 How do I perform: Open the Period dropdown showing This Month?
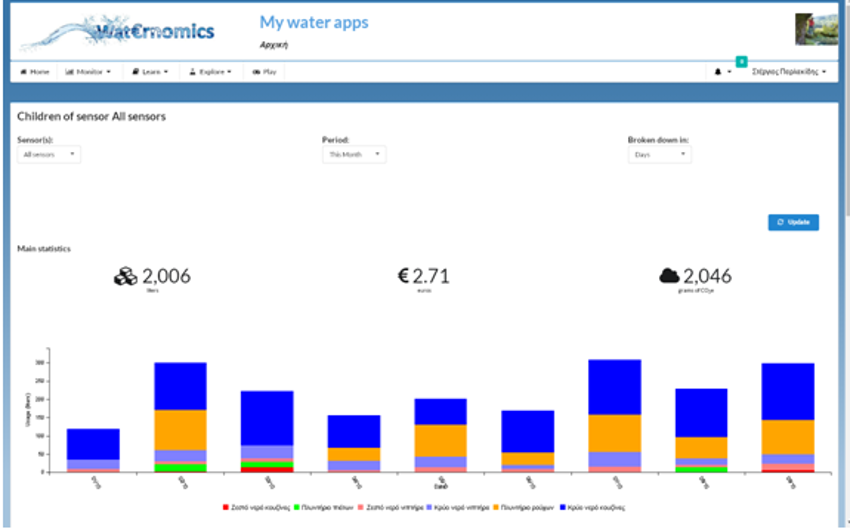pos(354,155)
